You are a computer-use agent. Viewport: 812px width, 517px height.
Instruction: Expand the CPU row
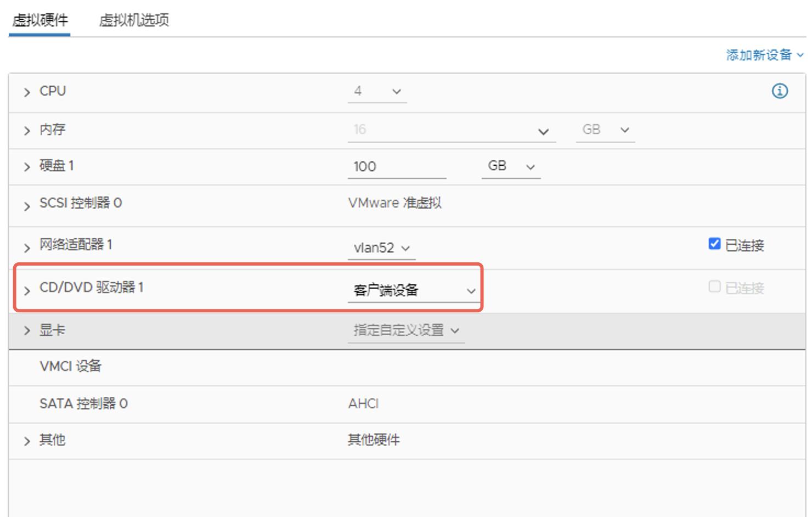click(27, 92)
